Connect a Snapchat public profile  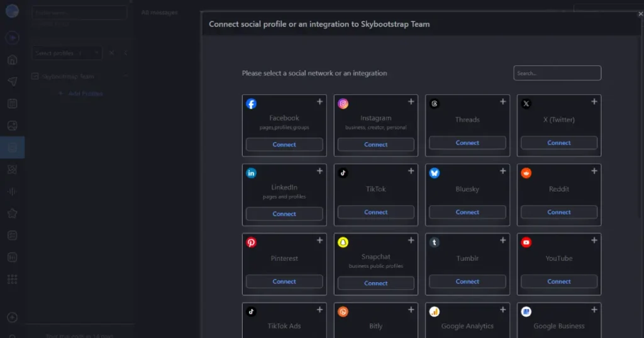[376, 283]
